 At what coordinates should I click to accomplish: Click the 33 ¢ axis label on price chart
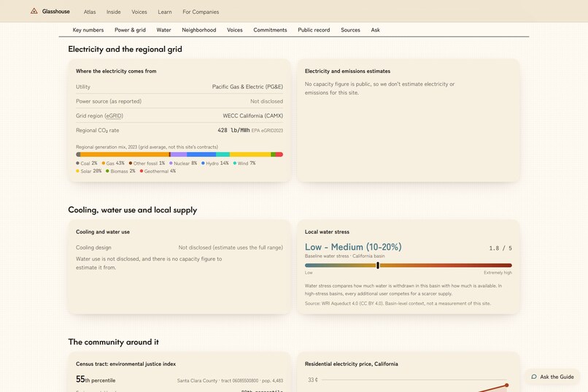tap(313, 380)
